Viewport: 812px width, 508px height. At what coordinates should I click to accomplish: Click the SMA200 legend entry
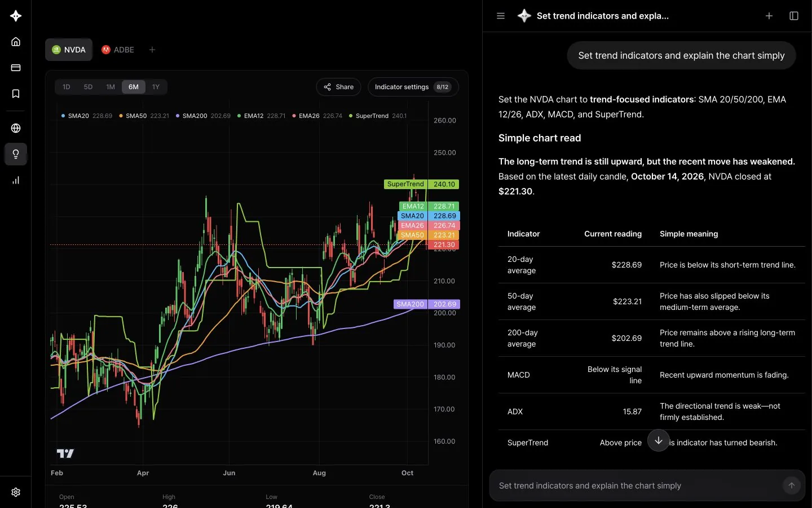click(x=203, y=116)
